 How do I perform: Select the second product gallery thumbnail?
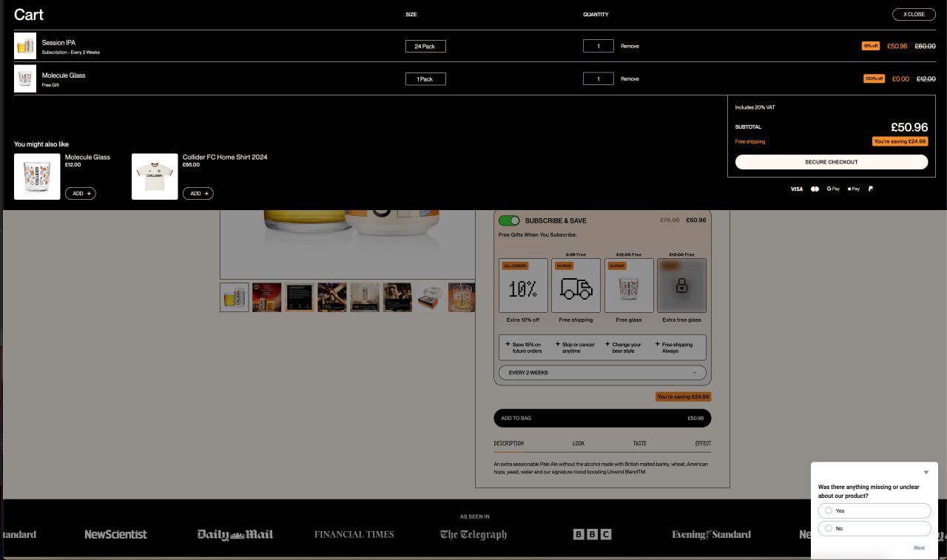click(267, 297)
